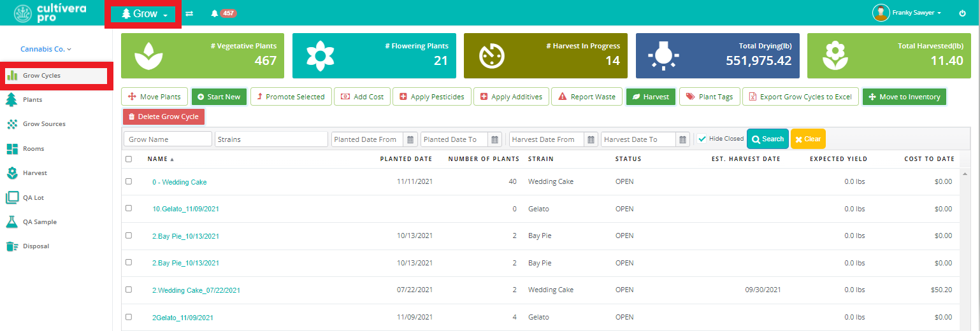This screenshot has height=331, width=980.
Task: Click the Disposal bin icon
Action: [11, 246]
